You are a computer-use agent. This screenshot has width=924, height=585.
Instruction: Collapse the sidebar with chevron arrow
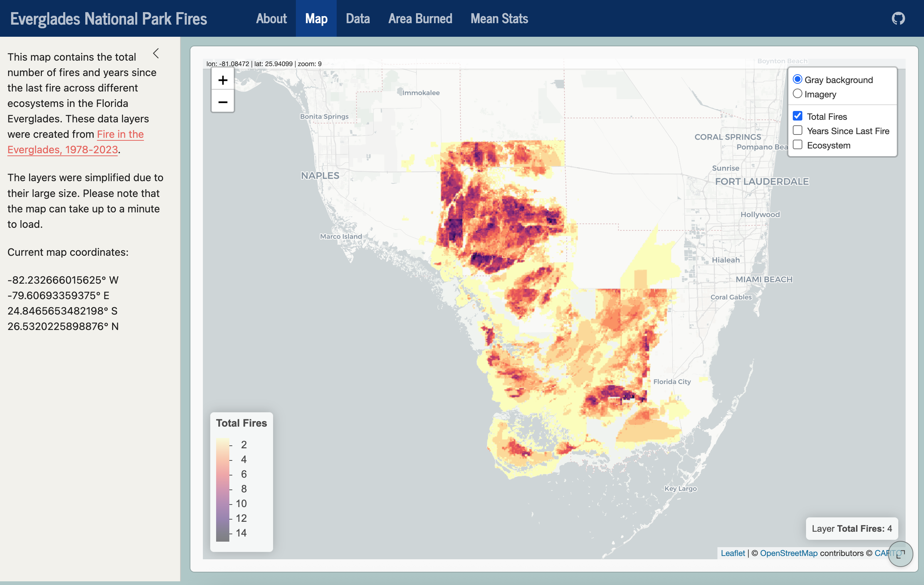click(156, 54)
